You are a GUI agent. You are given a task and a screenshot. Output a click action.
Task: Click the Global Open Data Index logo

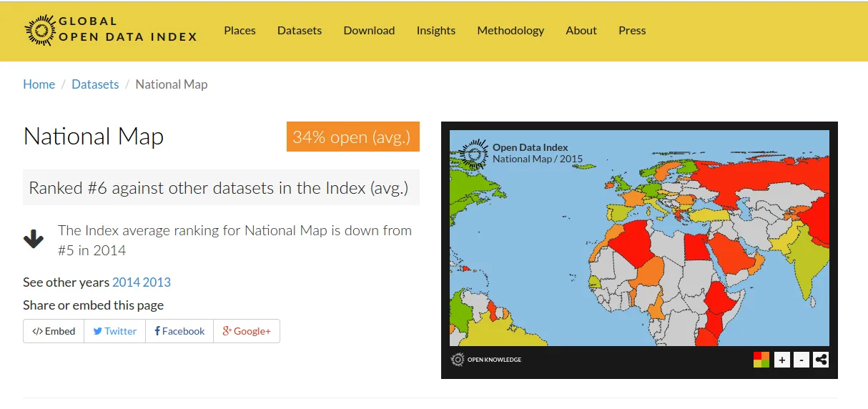(x=111, y=31)
